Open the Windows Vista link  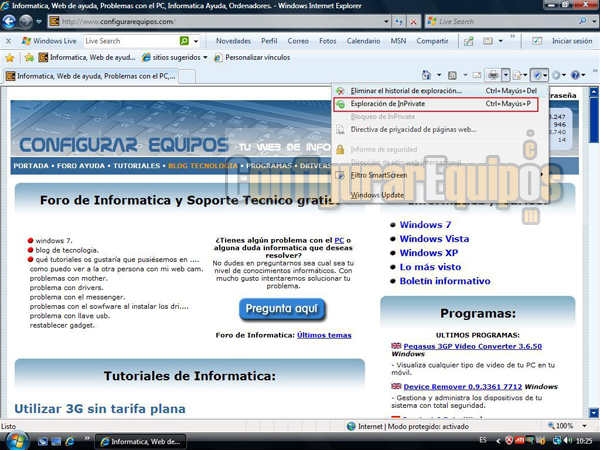point(434,239)
